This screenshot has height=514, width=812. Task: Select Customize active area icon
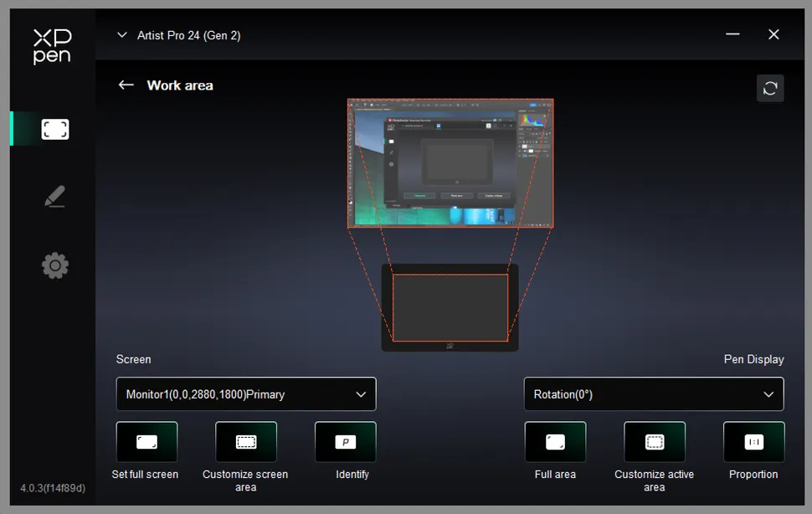[x=654, y=442]
